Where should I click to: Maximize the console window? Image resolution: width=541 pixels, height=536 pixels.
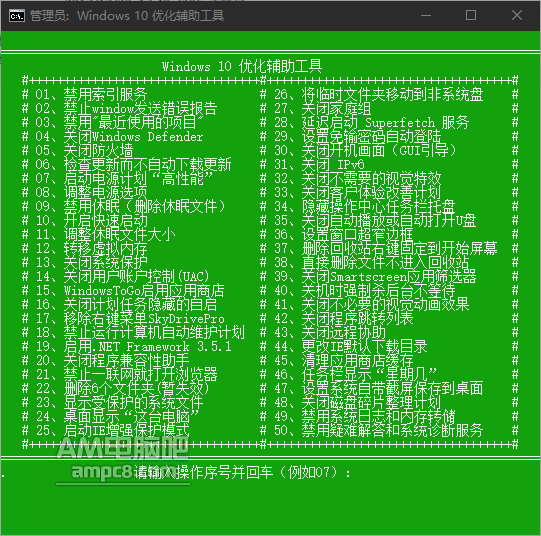[x=471, y=16]
